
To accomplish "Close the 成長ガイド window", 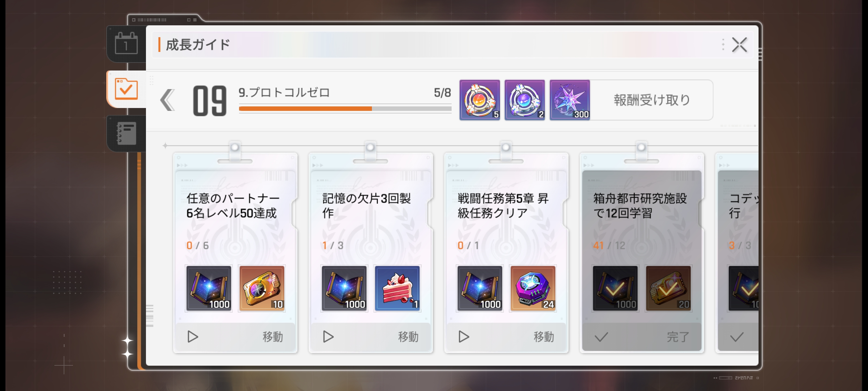I will (739, 45).
